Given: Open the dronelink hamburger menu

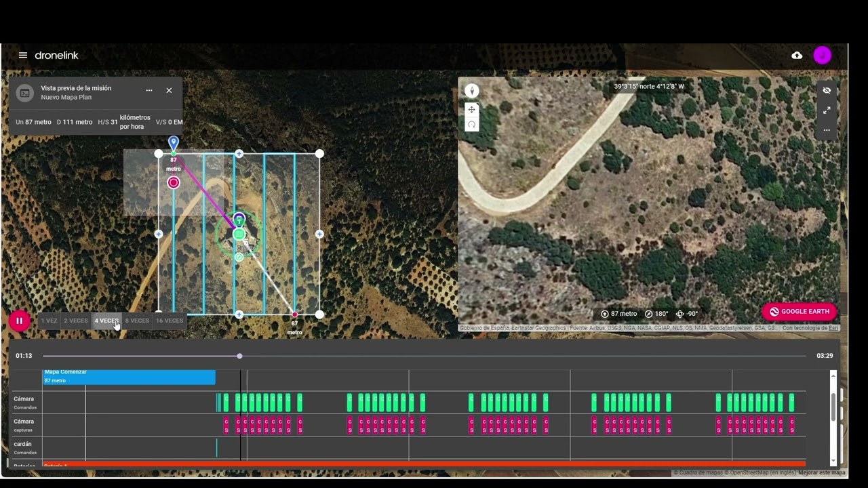Looking at the screenshot, I should tap(23, 56).
